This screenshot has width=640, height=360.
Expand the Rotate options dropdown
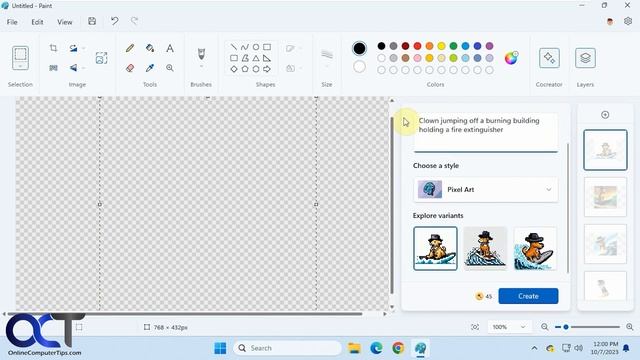pos(84,48)
